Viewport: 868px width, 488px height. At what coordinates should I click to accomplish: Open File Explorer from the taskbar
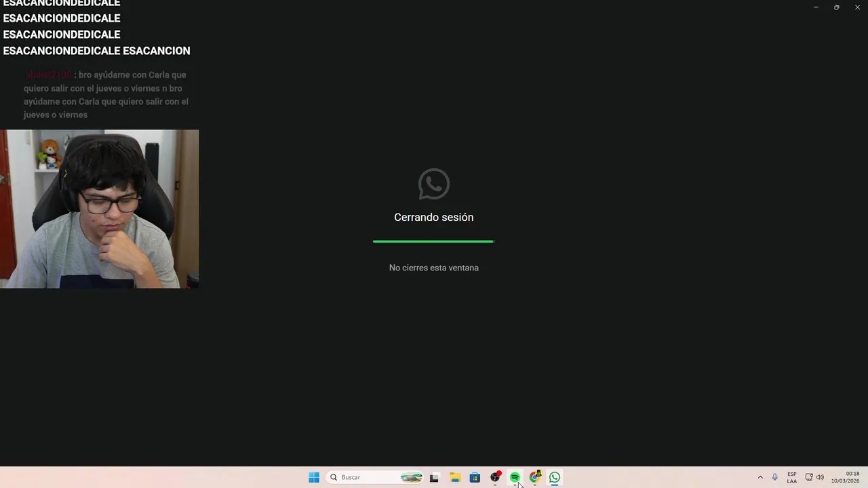(x=455, y=477)
